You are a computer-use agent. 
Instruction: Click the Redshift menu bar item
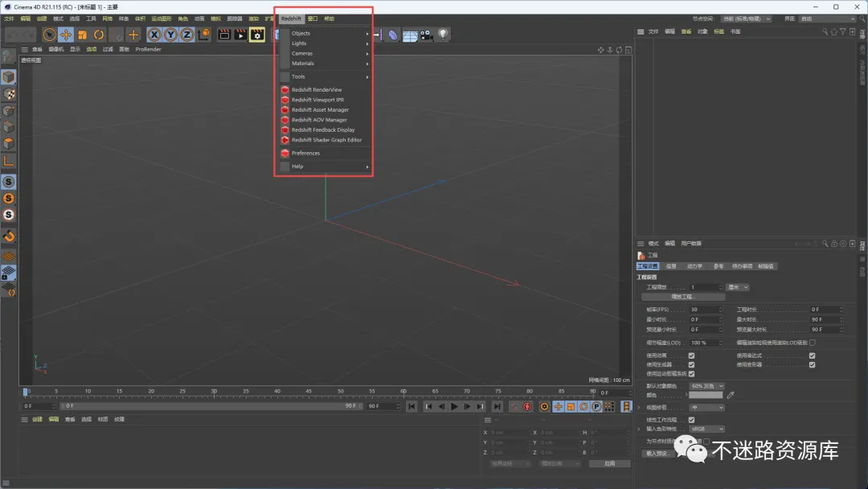point(291,18)
